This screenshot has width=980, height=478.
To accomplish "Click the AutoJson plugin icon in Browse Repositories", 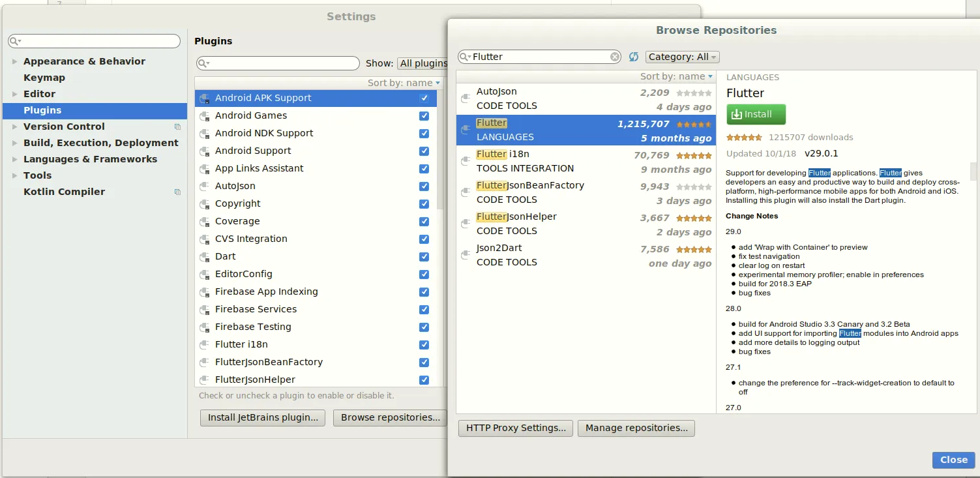I will click(x=466, y=98).
